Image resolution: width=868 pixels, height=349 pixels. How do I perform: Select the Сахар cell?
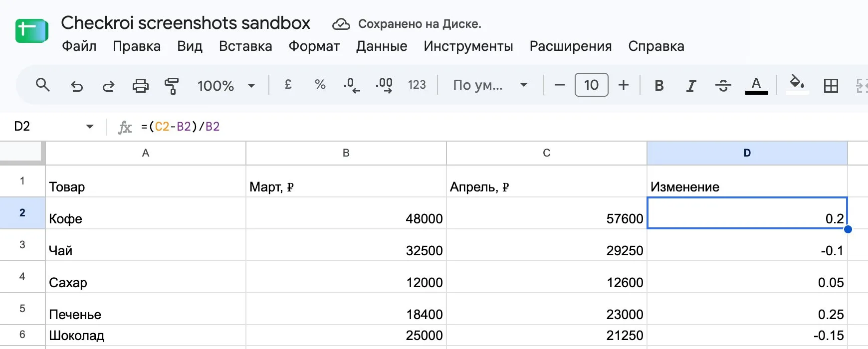(146, 277)
